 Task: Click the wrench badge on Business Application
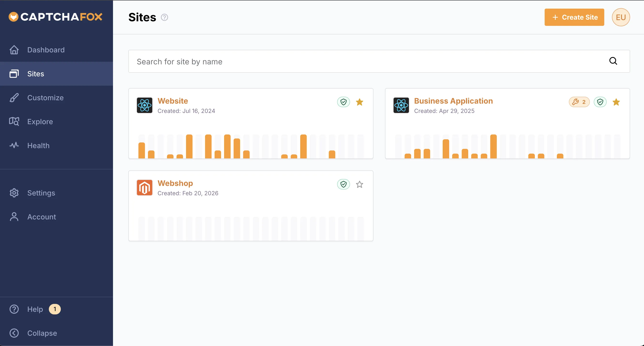pyautogui.click(x=579, y=102)
